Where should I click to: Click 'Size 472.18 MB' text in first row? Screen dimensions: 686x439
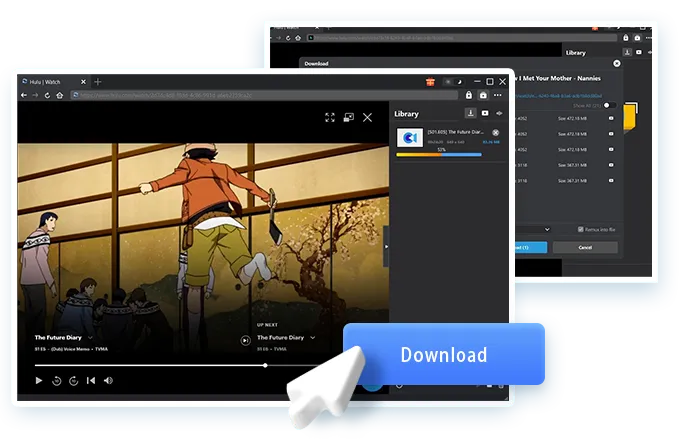click(x=572, y=118)
